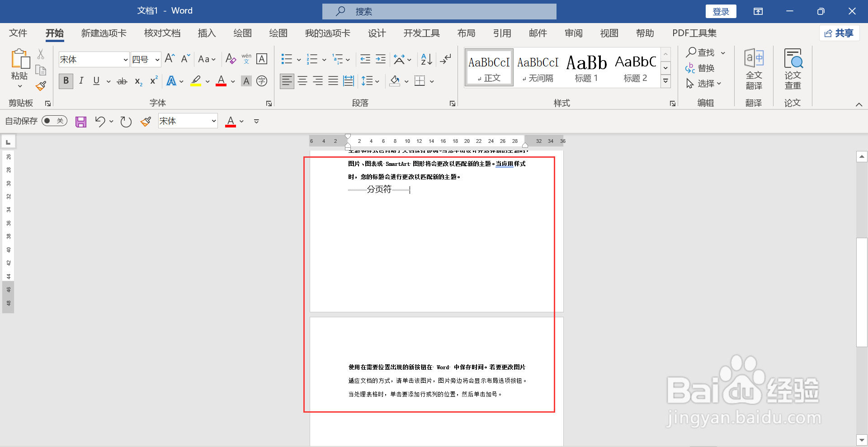Apply strikethrough formatting
The width and height of the screenshot is (868, 447).
(x=122, y=81)
